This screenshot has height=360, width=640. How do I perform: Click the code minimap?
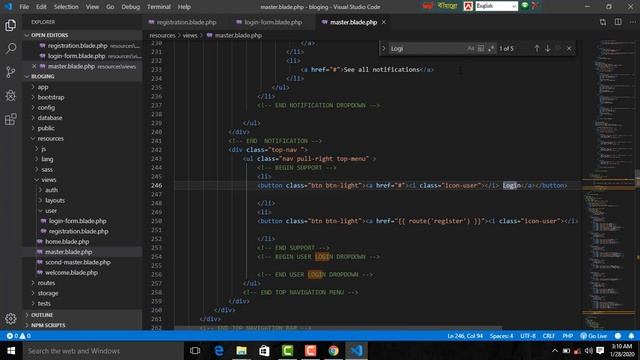click(x=608, y=184)
